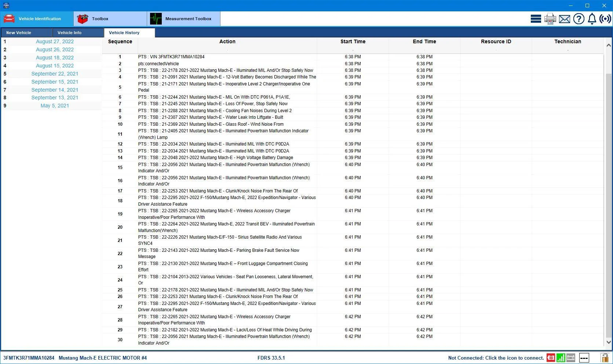Click the green signal strength bars icon

[561, 358]
